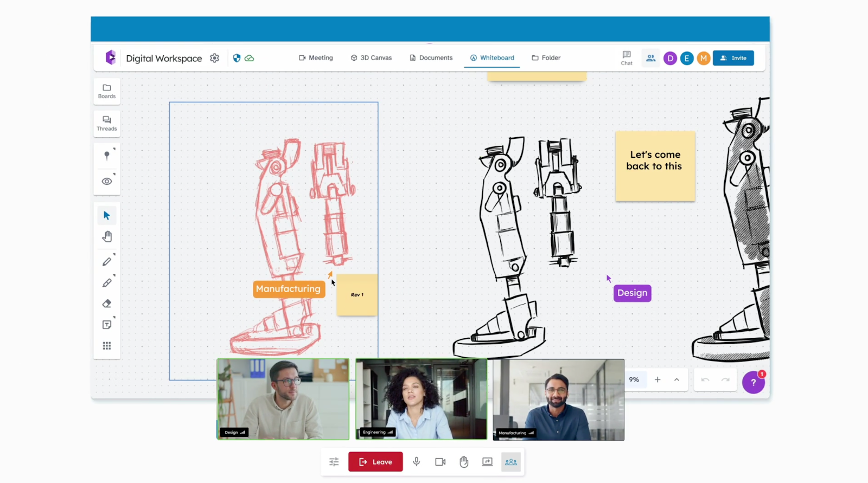868x483 pixels.
Task: Toggle the camera video
Action: [440, 462]
